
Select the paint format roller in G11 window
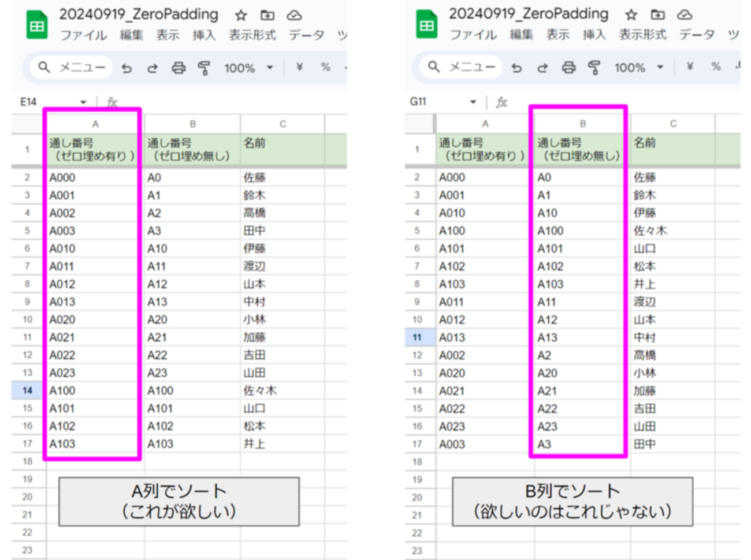594,68
